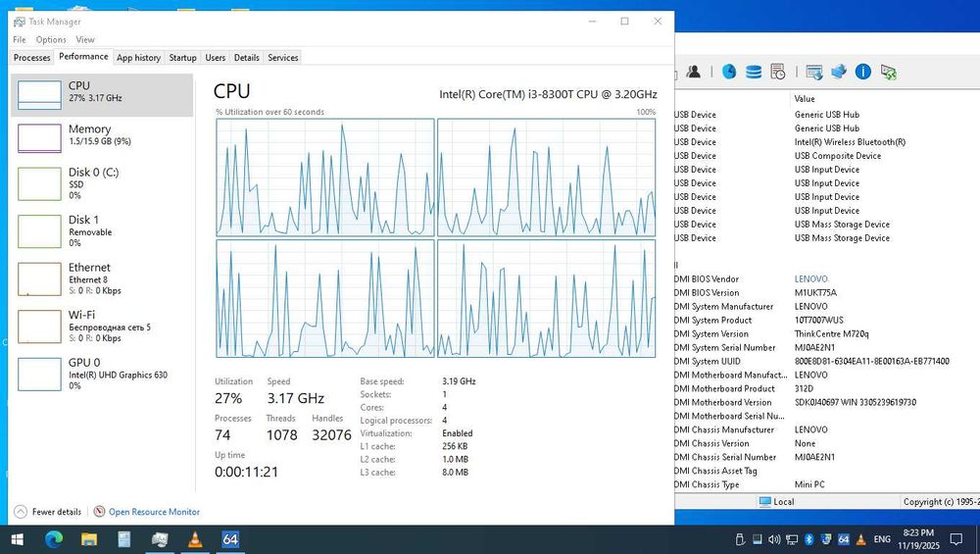Select DMI System Product 10T7007WUS row
The width and height of the screenshot is (980, 554).
click(827, 321)
